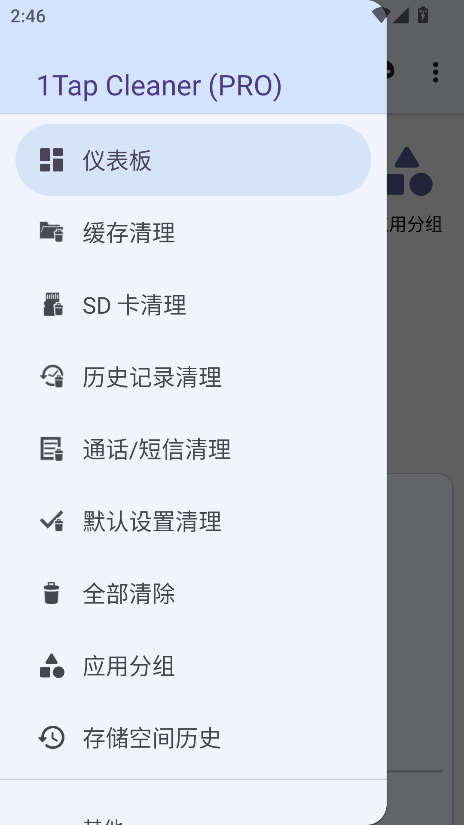
Task: Select 默认设置清理 option
Action: (x=193, y=521)
